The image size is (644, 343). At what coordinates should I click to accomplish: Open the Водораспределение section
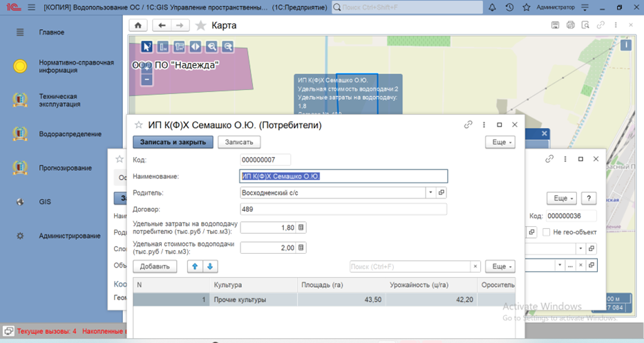click(70, 134)
